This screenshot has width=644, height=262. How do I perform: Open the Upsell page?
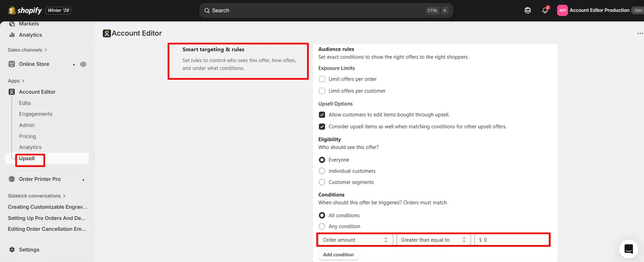point(27,159)
